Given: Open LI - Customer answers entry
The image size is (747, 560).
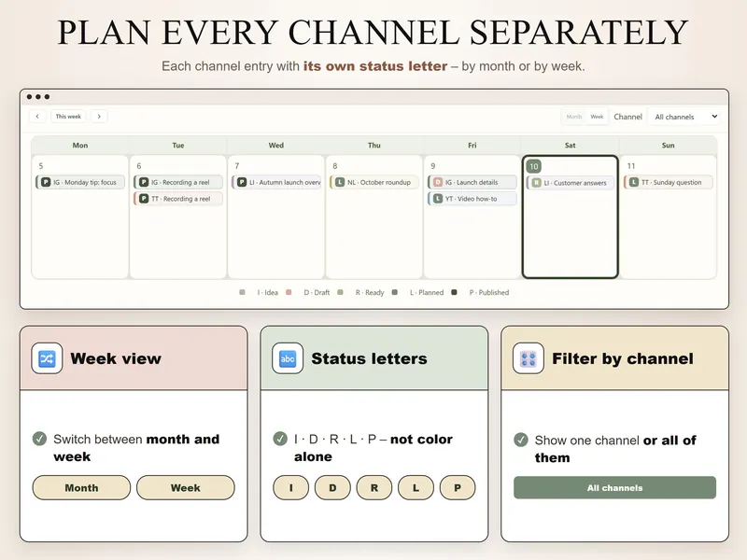Looking at the screenshot, I should [x=571, y=183].
